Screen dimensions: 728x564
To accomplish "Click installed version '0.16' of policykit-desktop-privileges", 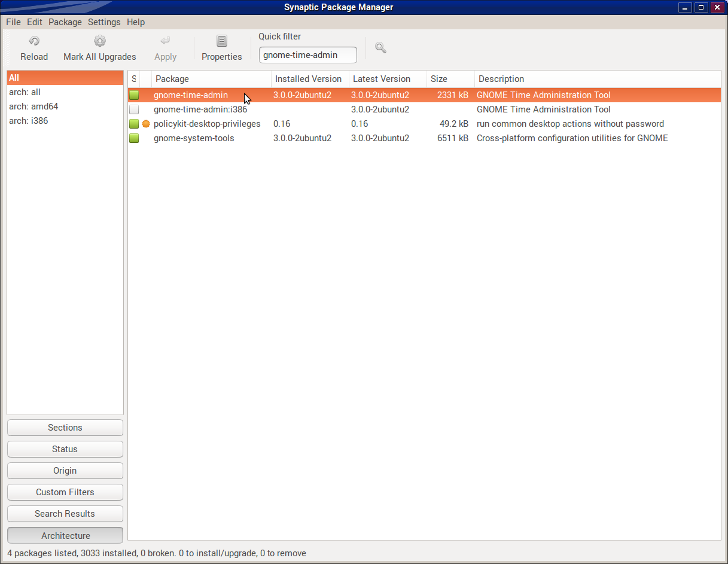I will tap(282, 124).
